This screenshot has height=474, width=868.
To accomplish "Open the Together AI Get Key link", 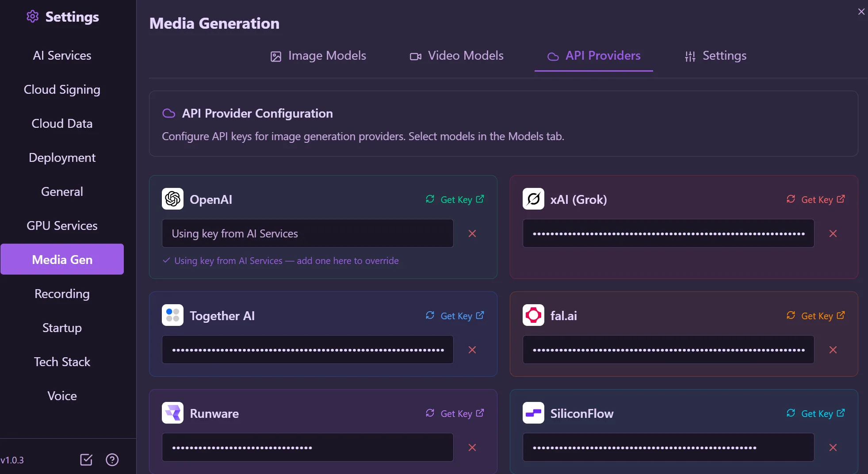I will coord(463,316).
